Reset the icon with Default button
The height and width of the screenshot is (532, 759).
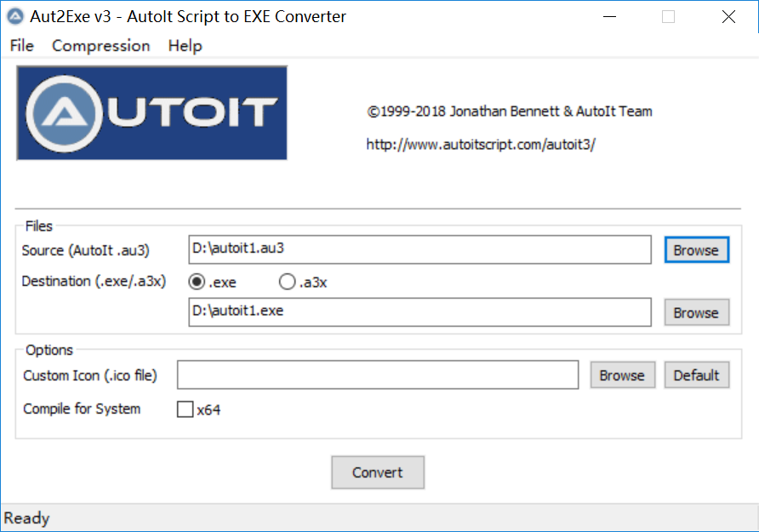click(x=697, y=375)
